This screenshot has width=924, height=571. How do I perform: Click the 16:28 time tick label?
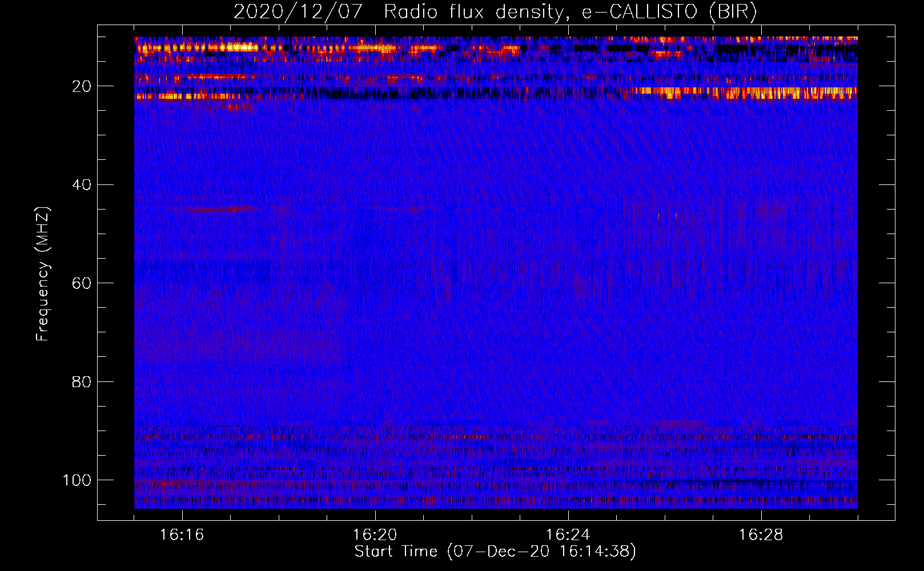tap(761, 535)
